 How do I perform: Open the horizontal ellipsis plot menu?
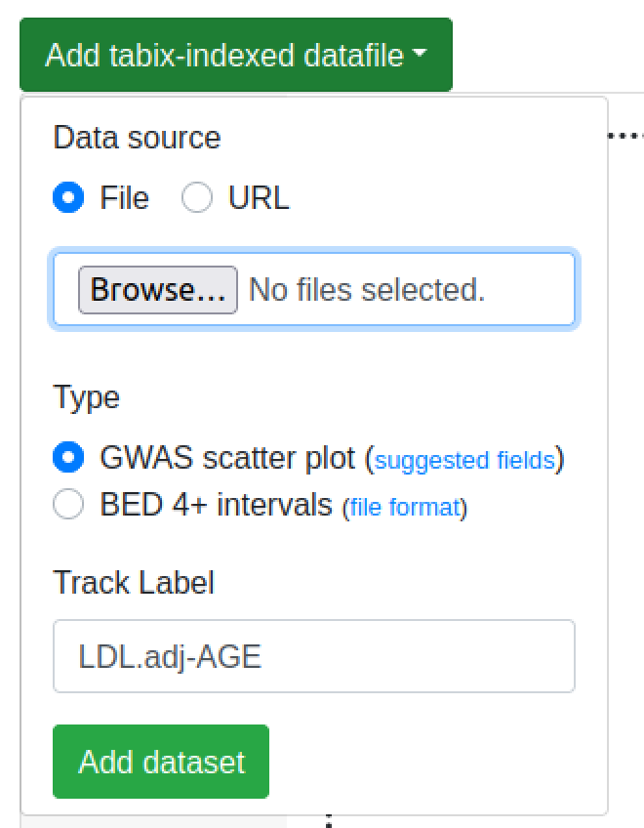coord(631,134)
